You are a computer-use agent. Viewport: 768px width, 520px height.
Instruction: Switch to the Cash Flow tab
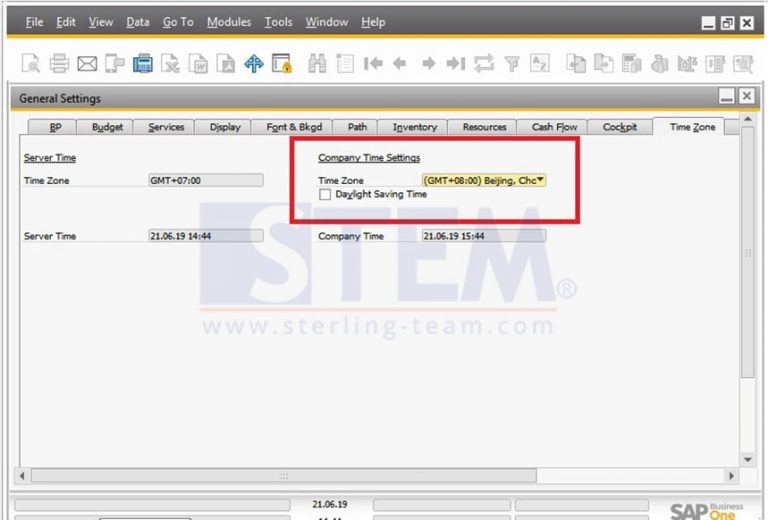(x=554, y=127)
